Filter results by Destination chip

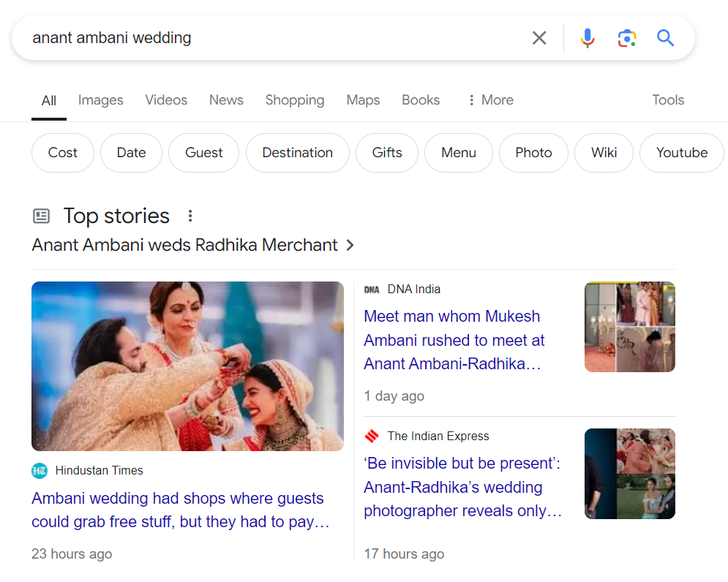click(x=297, y=153)
